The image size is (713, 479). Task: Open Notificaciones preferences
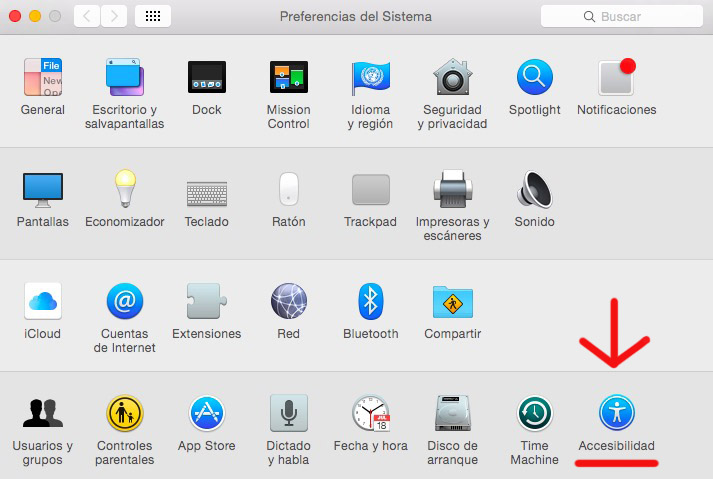point(617,77)
